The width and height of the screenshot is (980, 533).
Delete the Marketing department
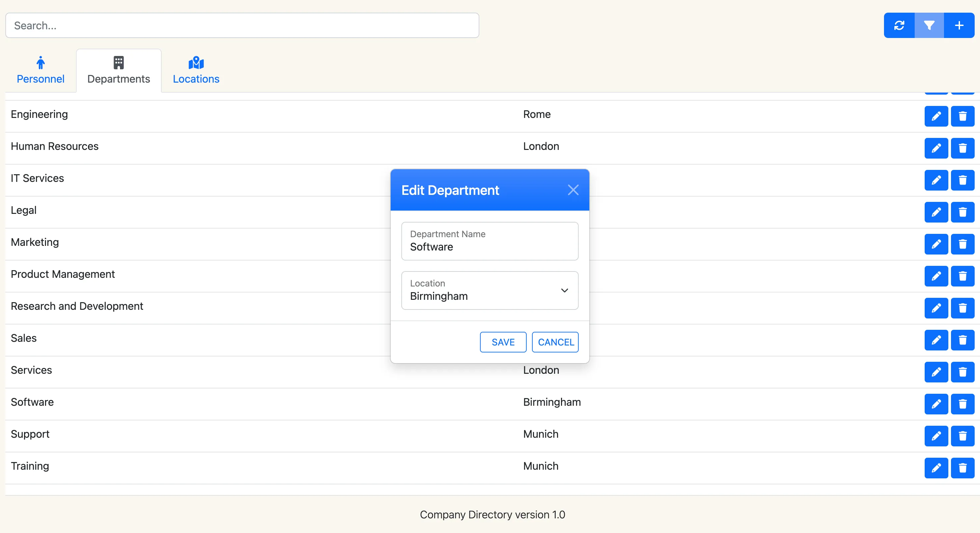(x=963, y=244)
